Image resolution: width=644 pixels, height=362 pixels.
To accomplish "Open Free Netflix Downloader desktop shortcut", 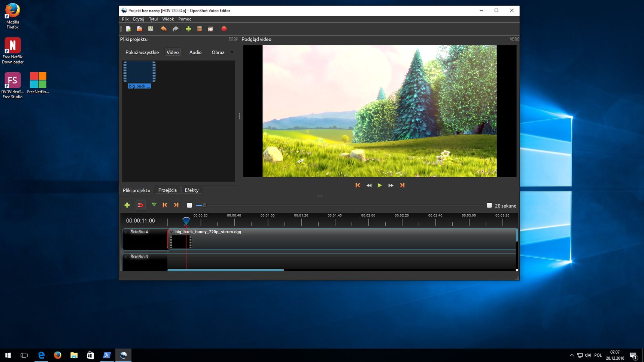I will (12, 51).
